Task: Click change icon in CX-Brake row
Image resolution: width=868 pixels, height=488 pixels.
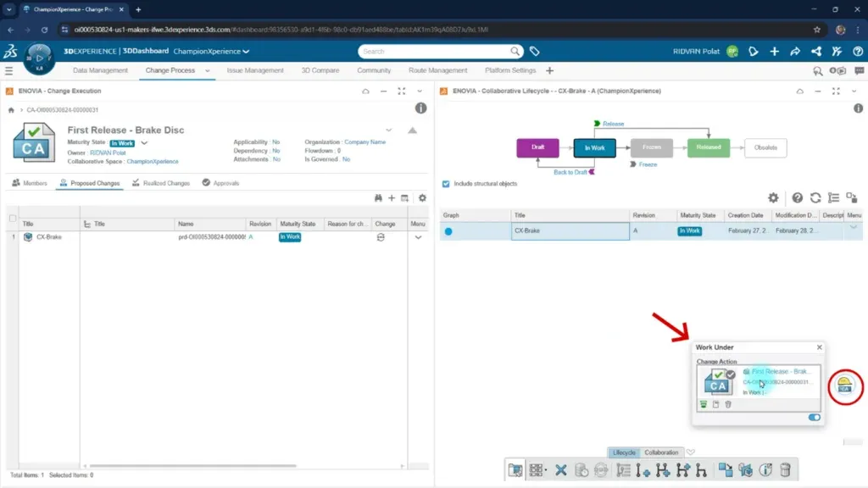Action: click(381, 237)
